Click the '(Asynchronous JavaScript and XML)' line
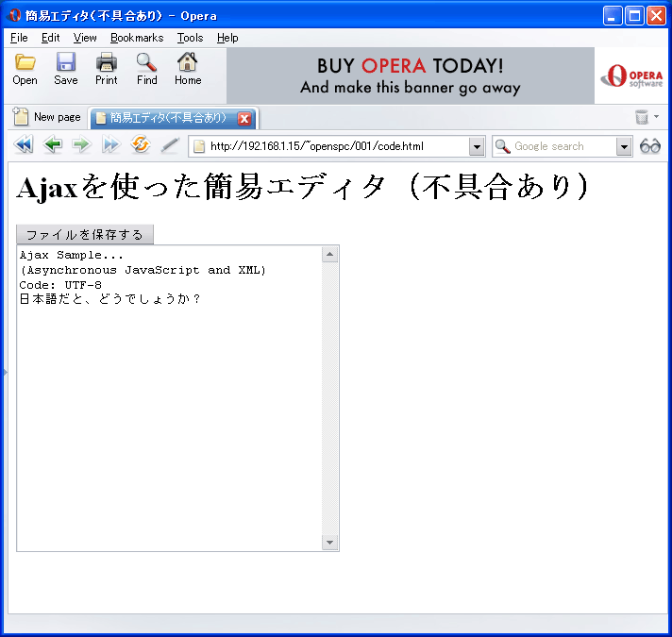The width and height of the screenshot is (672, 637). (143, 270)
